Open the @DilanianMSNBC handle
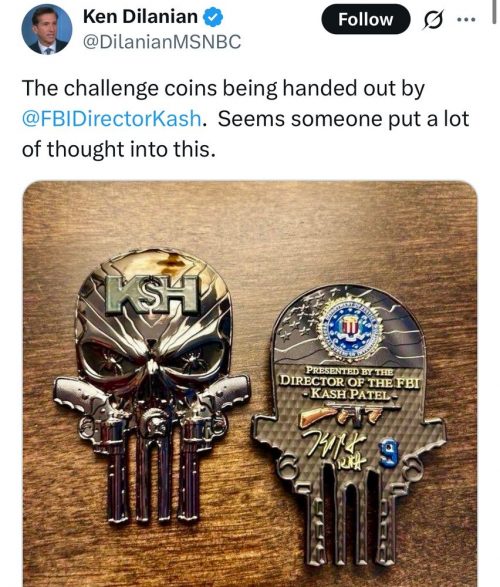 [162, 42]
